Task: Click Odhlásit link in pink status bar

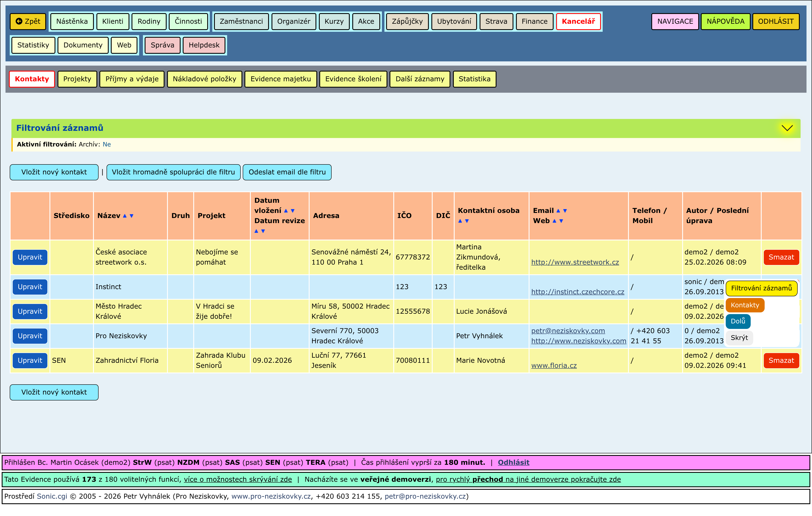Action: (513, 462)
